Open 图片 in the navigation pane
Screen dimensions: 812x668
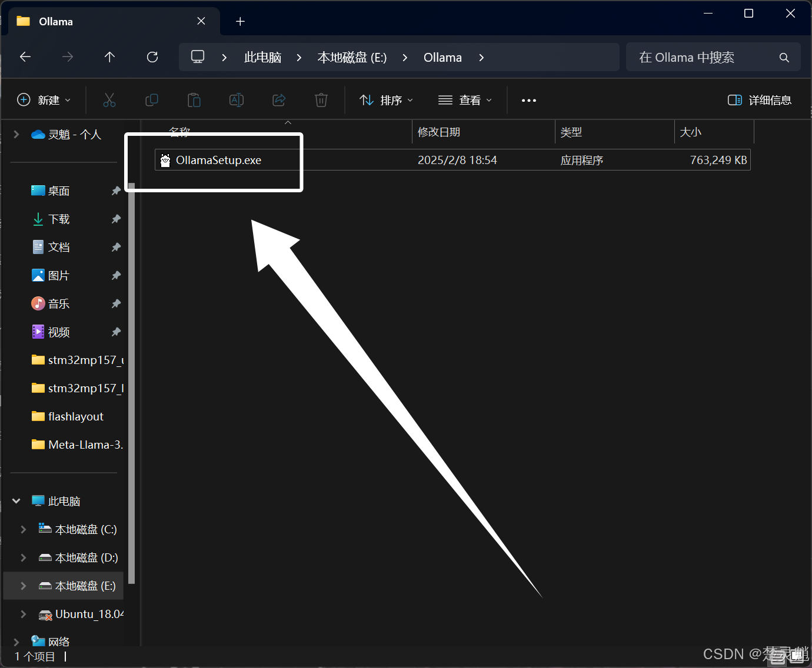59,276
